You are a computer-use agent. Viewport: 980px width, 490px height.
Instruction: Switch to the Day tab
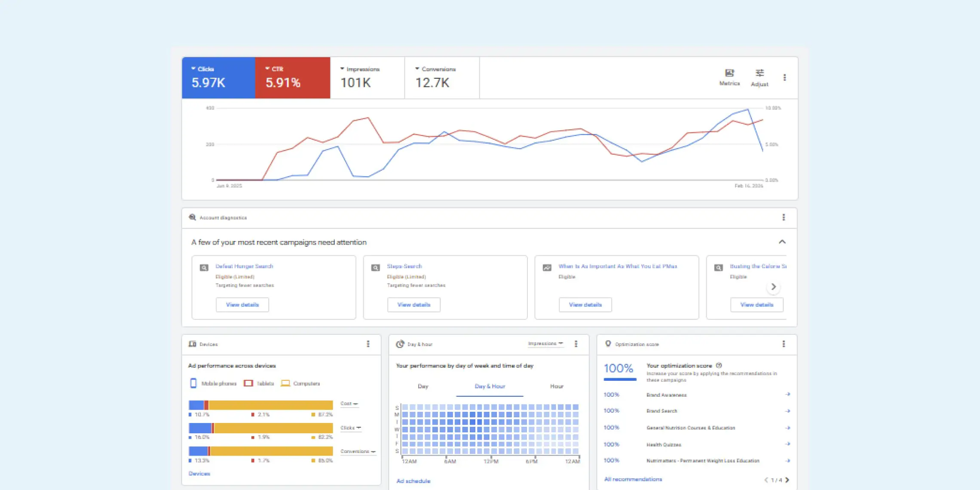pos(423,386)
